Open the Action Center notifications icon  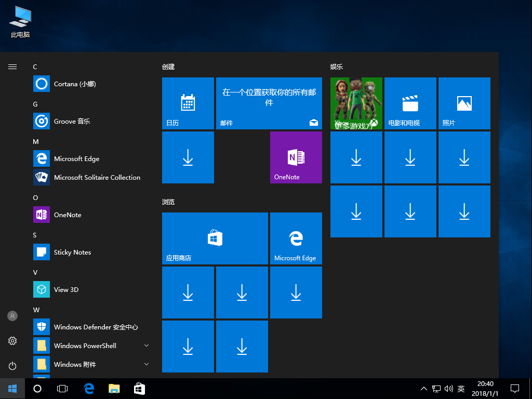click(515, 389)
